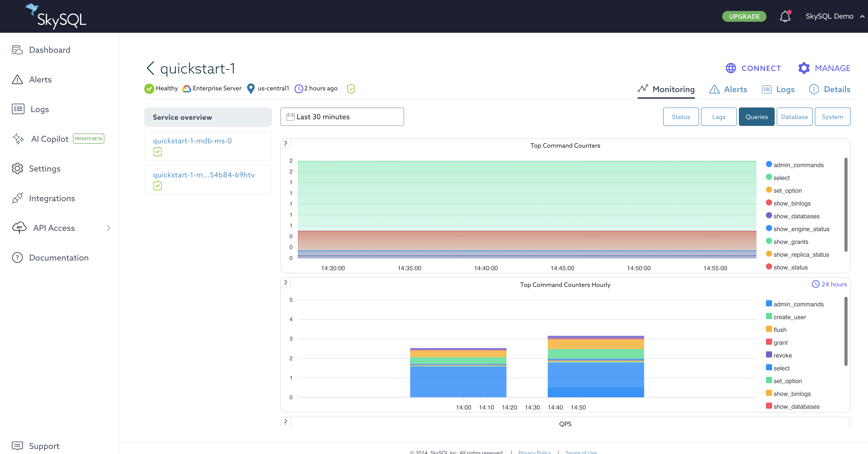Open help for the QPS chart
Viewport: 868px width, 454px height.
(x=285, y=422)
